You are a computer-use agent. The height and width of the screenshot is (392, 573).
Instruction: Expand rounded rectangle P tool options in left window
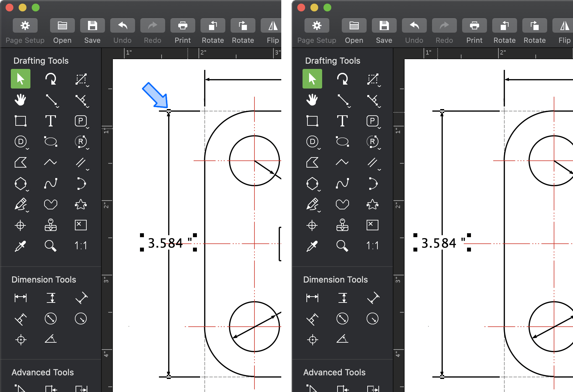88,128
